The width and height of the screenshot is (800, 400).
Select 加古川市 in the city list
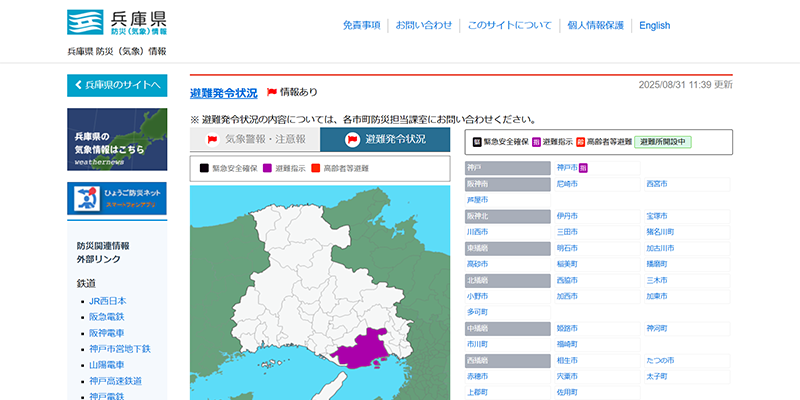(x=660, y=248)
